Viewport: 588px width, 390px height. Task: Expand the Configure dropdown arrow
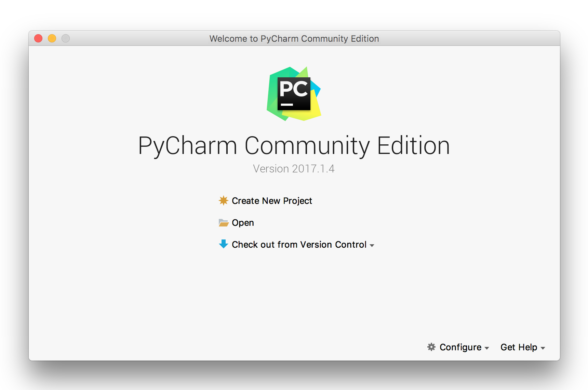click(487, 348)
